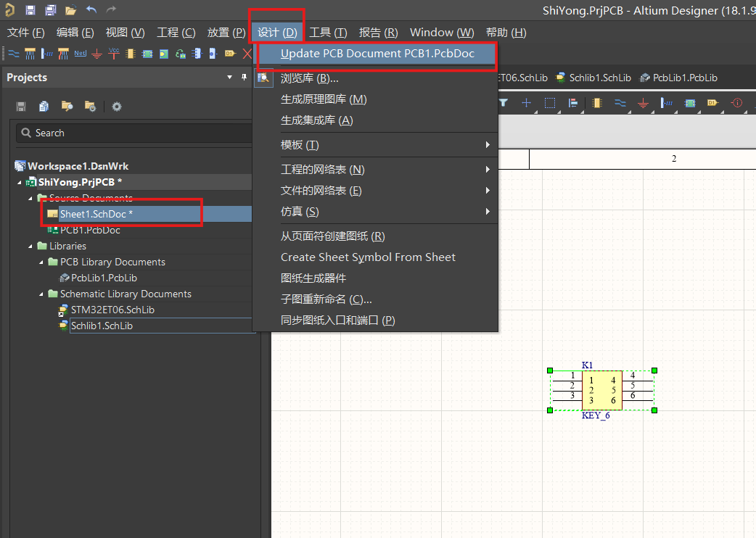Select the Place Bus tool
The image size is (756, 538).
pos(30,53)
